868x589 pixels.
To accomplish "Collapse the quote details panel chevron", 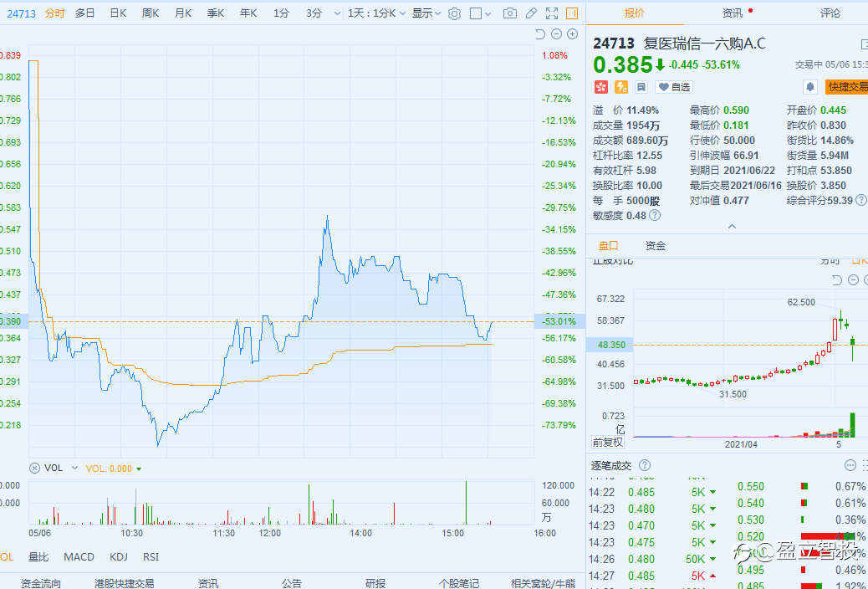I will tap(732, 227).
